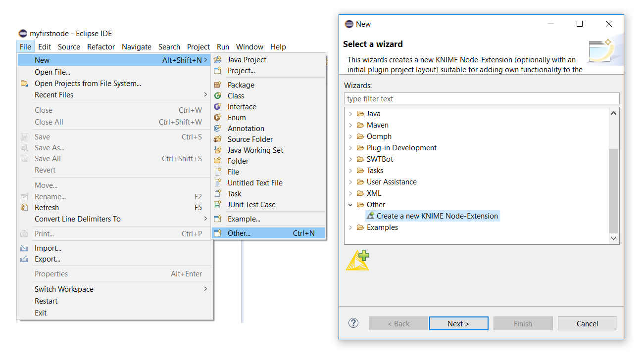Image resolution: width=644 pixels, height=357 pixels.
Task: Click the Source Folder icon
Action: [217, 139]
